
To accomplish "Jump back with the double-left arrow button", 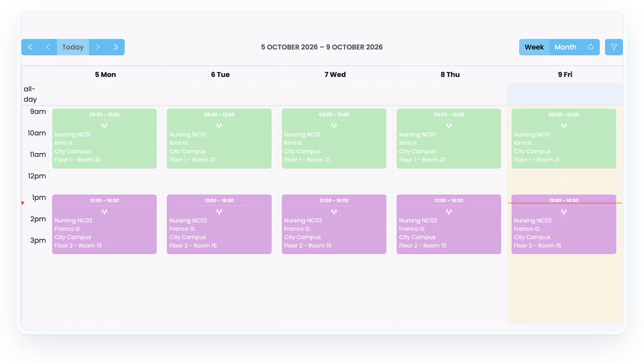I will (30, 47).
